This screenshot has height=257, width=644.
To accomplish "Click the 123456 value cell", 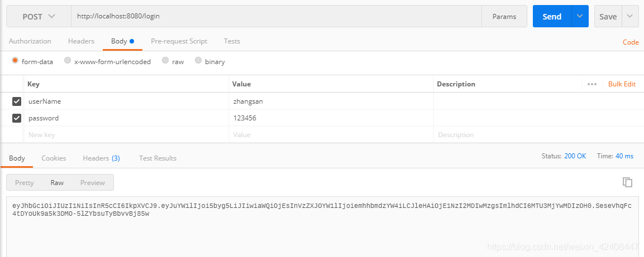I will pyautogui.click(x=331, y=118).
